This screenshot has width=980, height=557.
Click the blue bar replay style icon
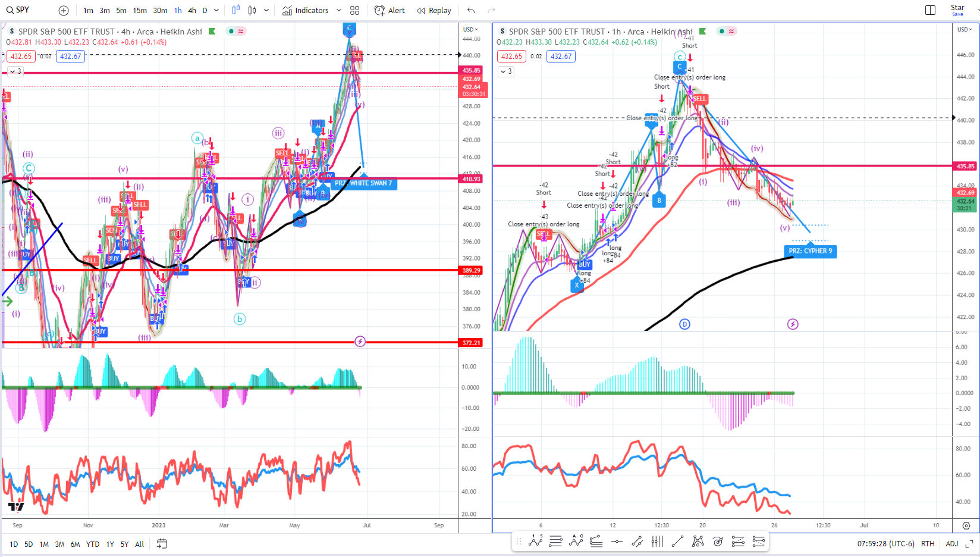(x=236, y=10)
